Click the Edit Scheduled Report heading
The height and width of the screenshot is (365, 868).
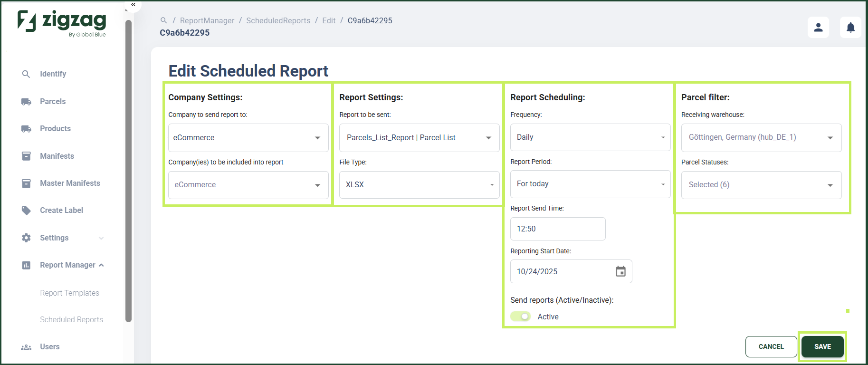248,71
